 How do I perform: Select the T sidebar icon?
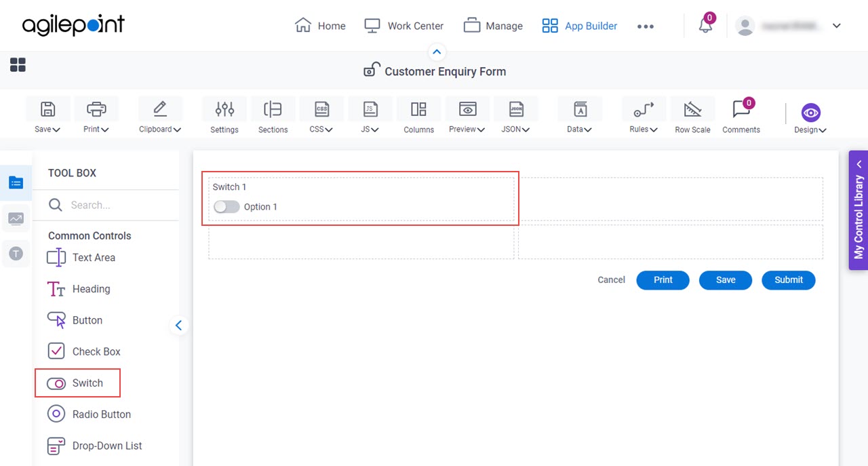pyautogui.click(x=16, y=254)
